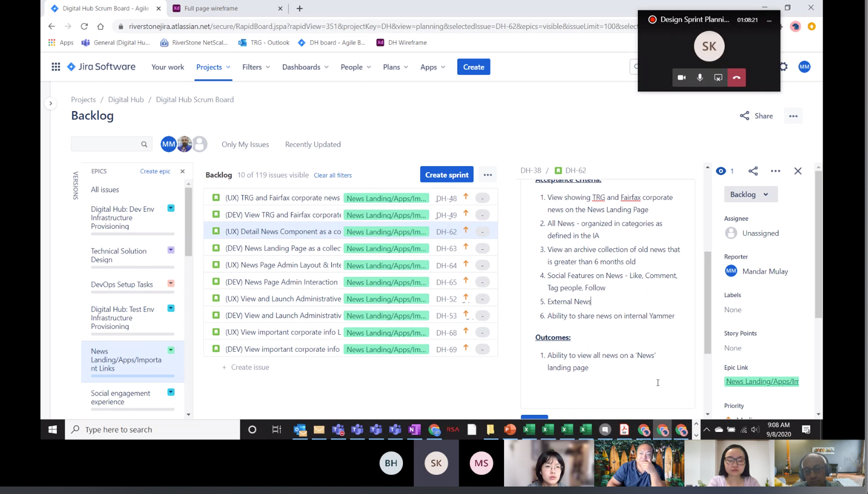The image size is (868, 494).
Task: Open Projects dropdown menu
Action: (x=214, y=67)
